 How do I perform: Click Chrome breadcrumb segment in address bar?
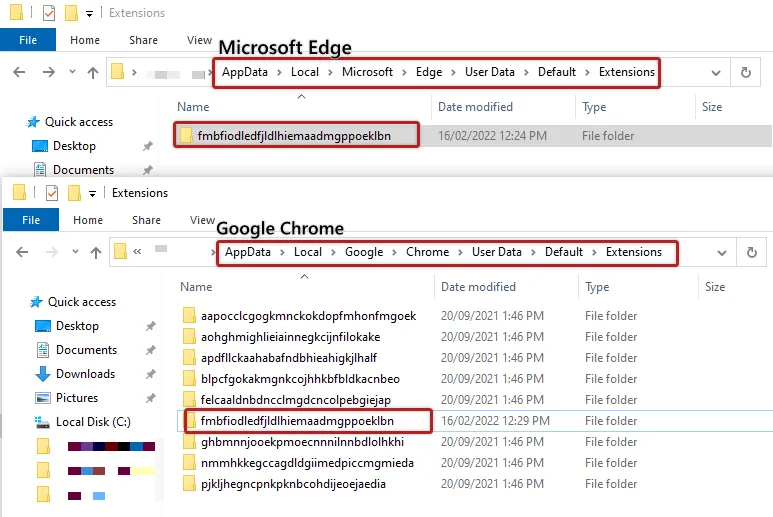pos(427,252)
